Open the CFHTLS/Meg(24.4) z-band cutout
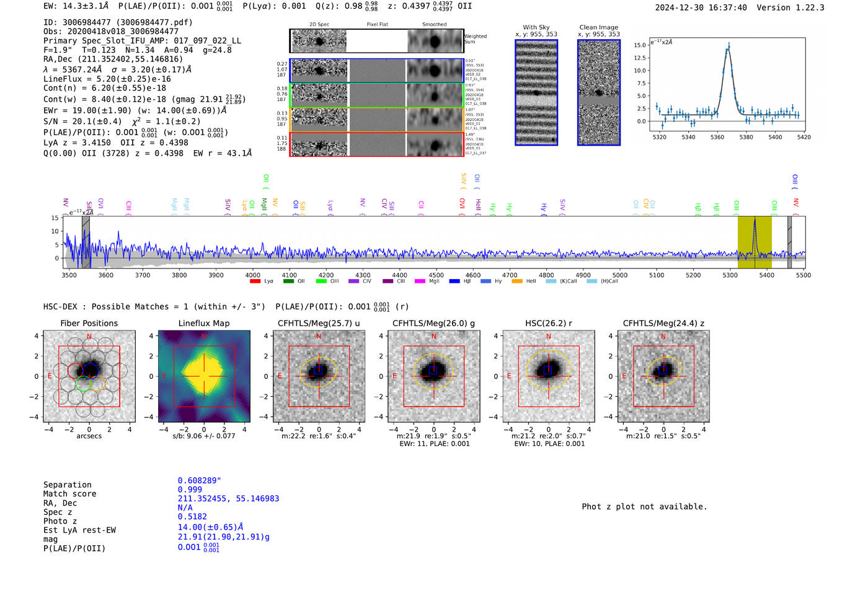Image resolution: width=868 pixels, height=591 pixels. tap(663, 376)
